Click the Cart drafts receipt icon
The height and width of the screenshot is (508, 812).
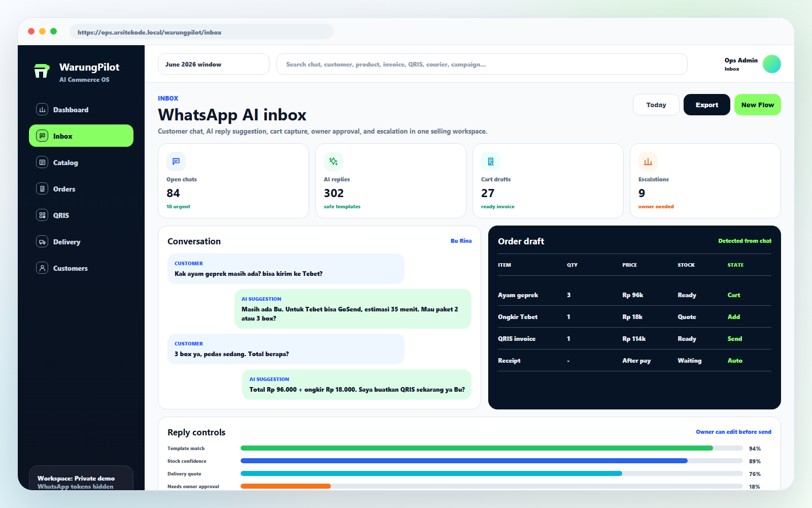491,162
